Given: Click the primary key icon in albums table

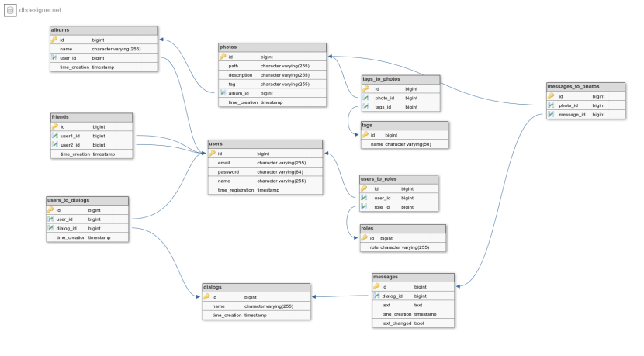Looking at the screenshot, I should coord(54,39).
